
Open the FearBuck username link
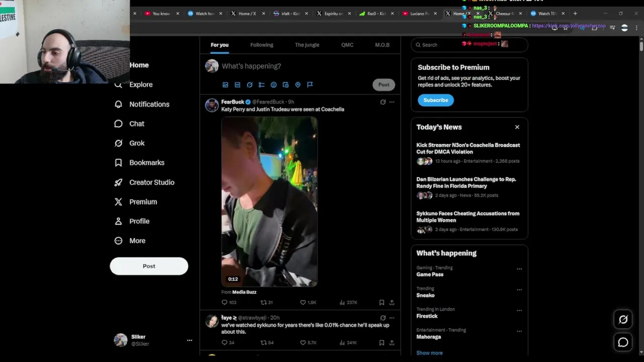pyautogui.click(x=232, y=102)
